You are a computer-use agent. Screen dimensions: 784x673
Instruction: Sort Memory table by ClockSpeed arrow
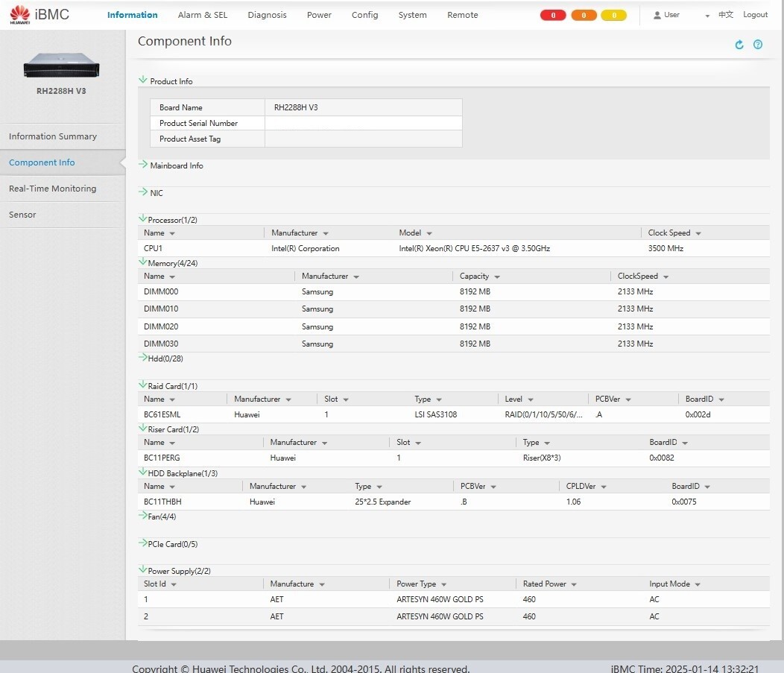(666, 277)
